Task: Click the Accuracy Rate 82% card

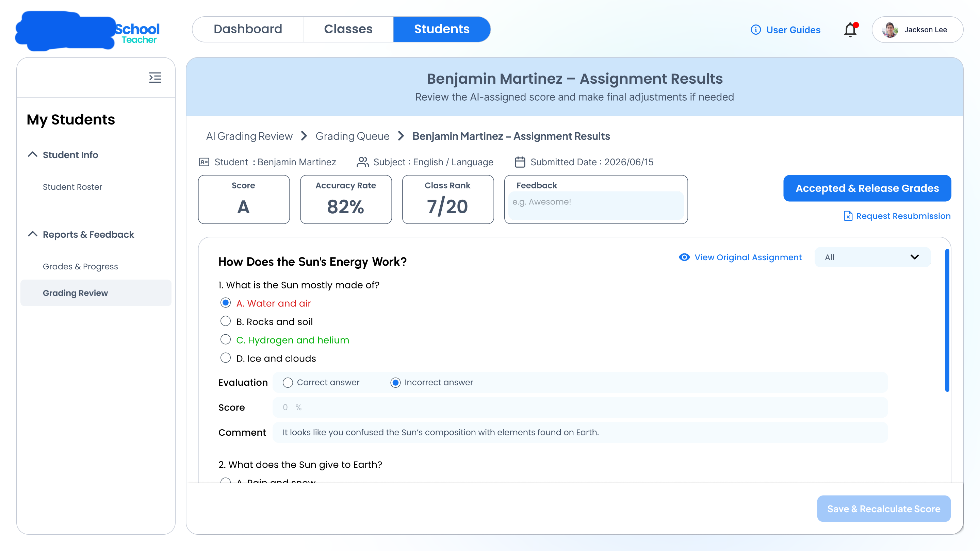Action: [x=346, y=199]
